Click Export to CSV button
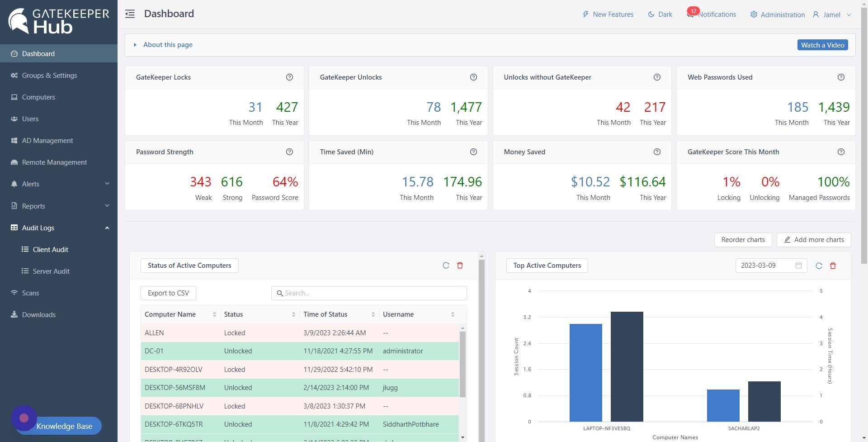 click(168, 293)
